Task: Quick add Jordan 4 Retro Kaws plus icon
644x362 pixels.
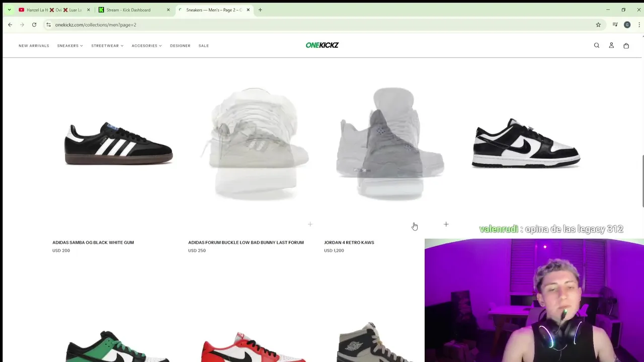Action: [446, 224]
